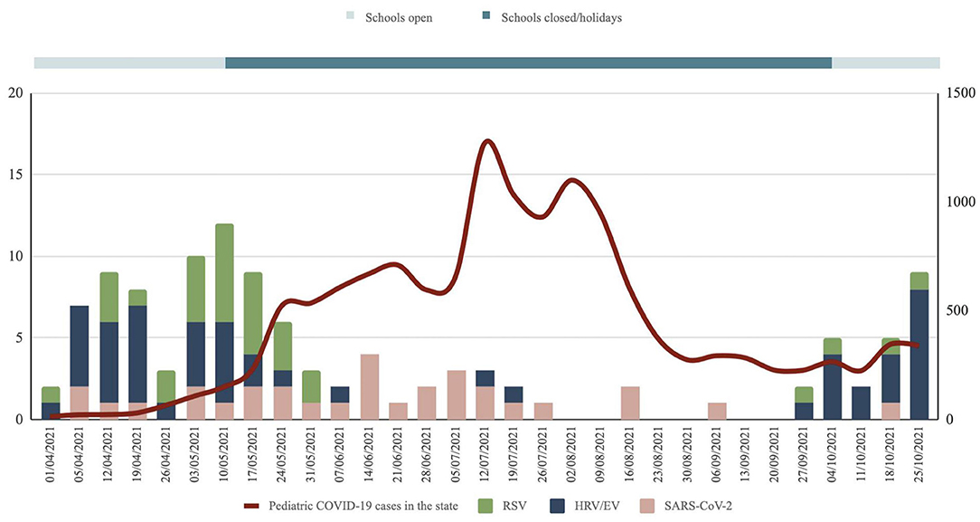Click the 'RSV' legend label

(x=517, y=505)
